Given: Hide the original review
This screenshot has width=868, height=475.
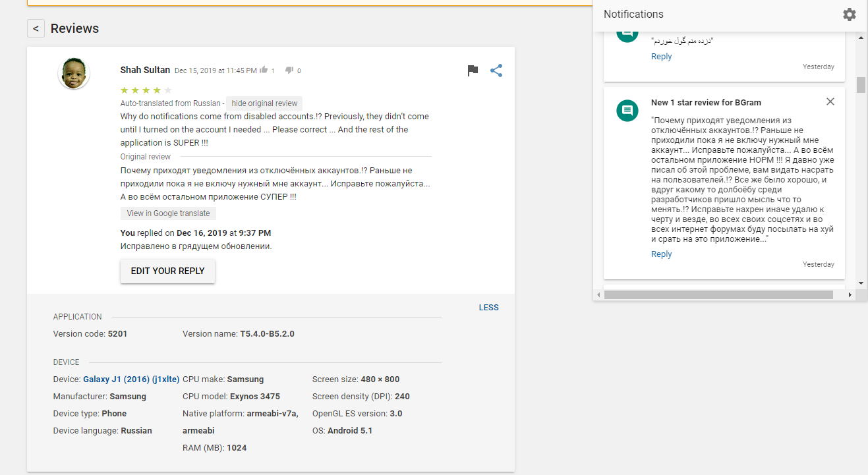Looking at the screenshot, I should click(x=264, y=103).
